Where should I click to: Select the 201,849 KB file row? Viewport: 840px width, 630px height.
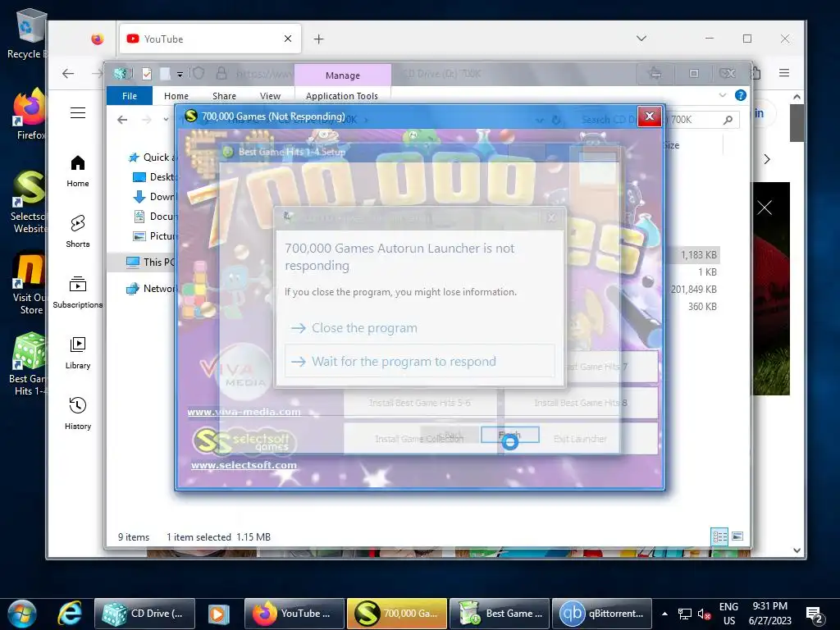(x=693, y=290)
